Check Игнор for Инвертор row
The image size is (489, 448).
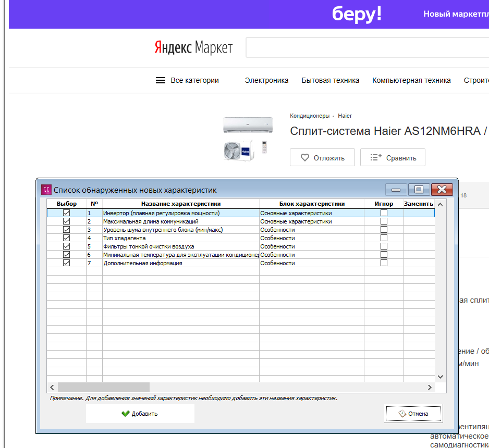tap(384, 213)
